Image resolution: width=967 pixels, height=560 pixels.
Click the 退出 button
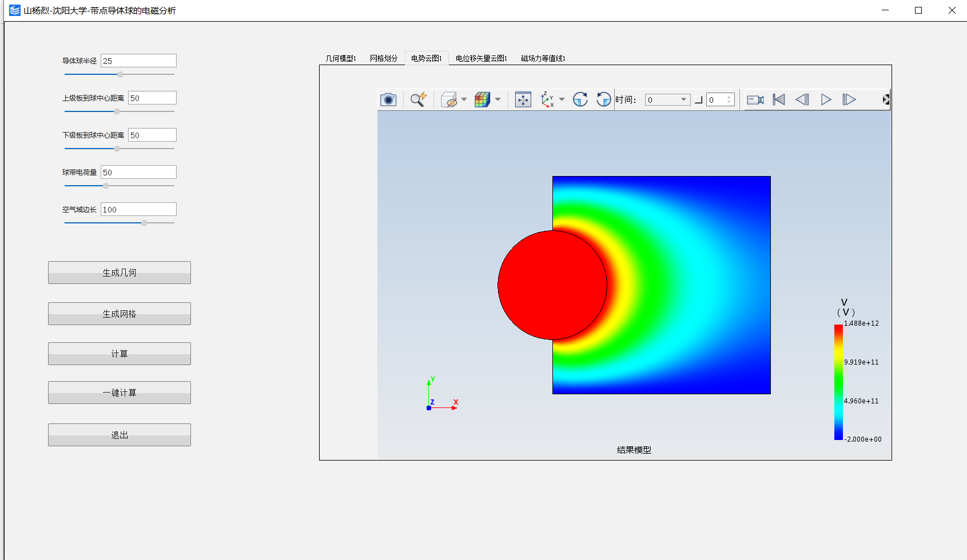(x=120, y=435)
